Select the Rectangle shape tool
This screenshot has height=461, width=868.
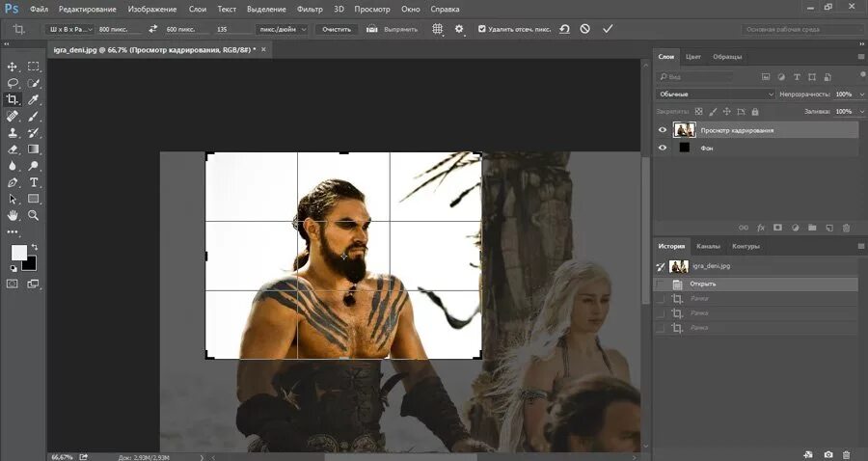(34, 199)
